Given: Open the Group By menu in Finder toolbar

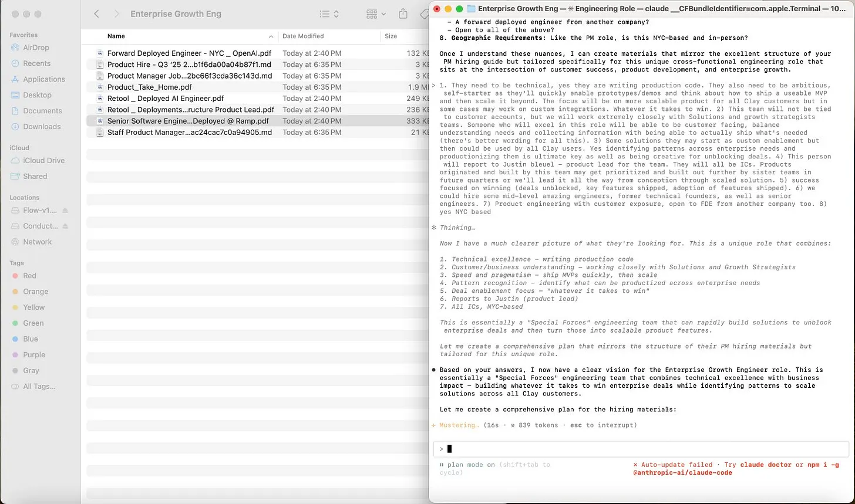Looking at the screenshot, I should tap(376, 13).
